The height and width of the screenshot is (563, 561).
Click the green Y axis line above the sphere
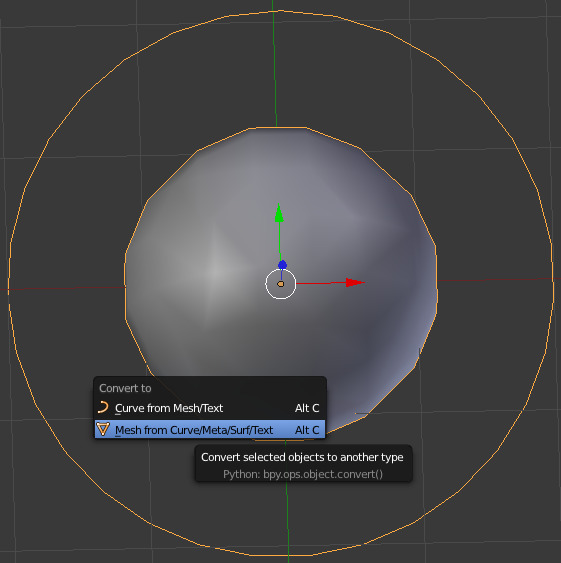pos(275,65)
